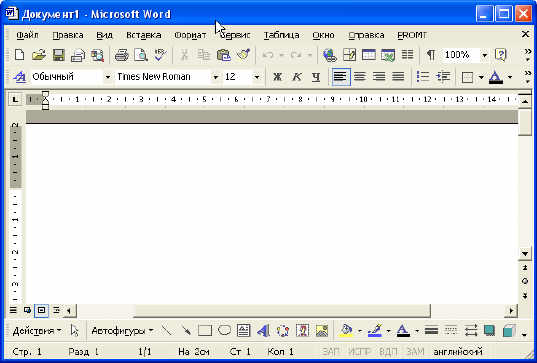The width and height of the screenshot is (537, 363).
Task: Open Styles and Formatting icon
Action: click(x=20, y=77)
